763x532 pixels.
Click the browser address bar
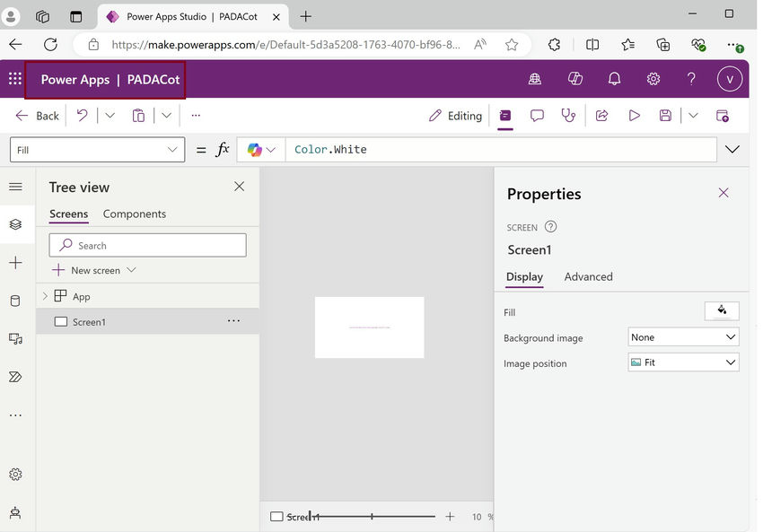285,45
